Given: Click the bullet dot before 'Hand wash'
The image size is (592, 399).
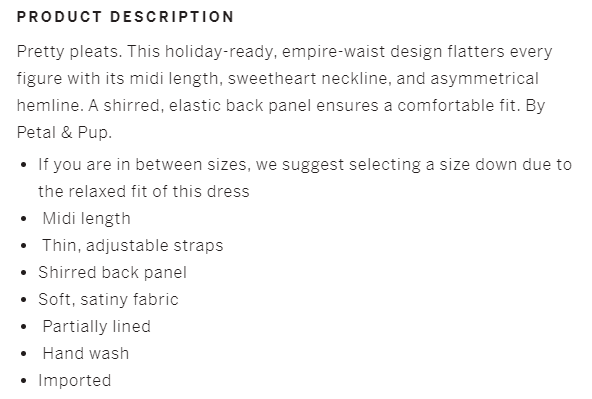Looking at the screenshot, I should click(24, 354).
